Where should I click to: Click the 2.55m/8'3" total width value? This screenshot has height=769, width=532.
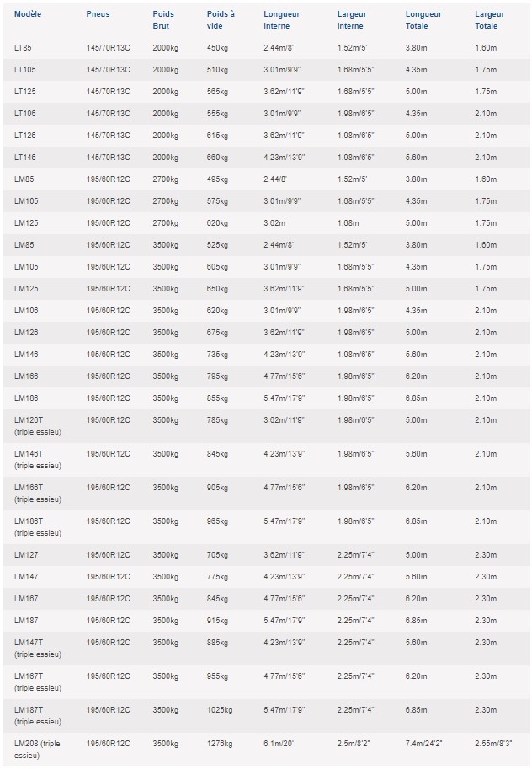493,744
